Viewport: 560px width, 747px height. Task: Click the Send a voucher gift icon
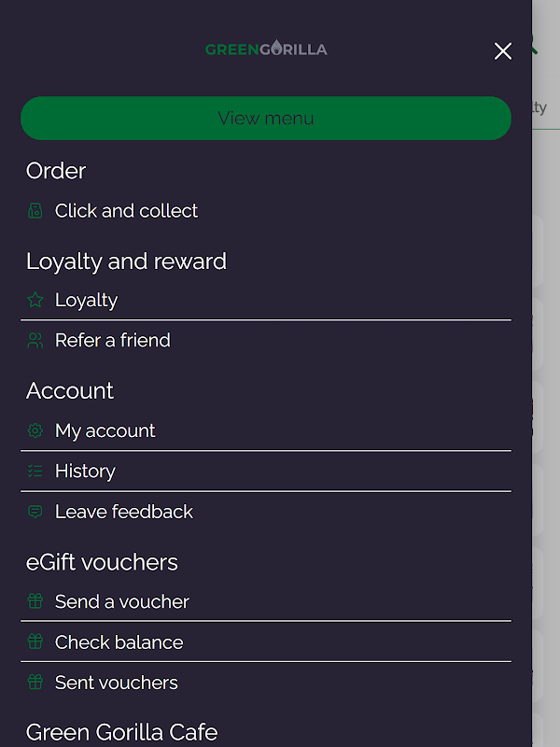[x=35, y=602]
